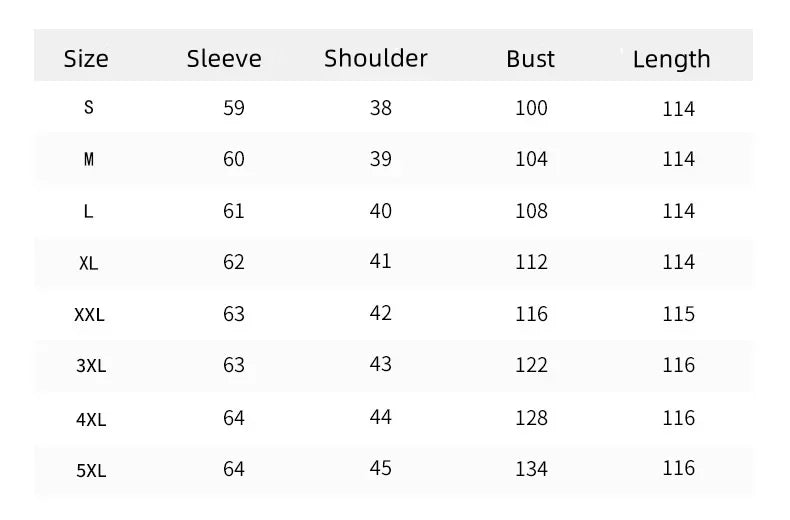Click sleeve value 59 for size S
This screenshot has height=520, width=790.
234,108
